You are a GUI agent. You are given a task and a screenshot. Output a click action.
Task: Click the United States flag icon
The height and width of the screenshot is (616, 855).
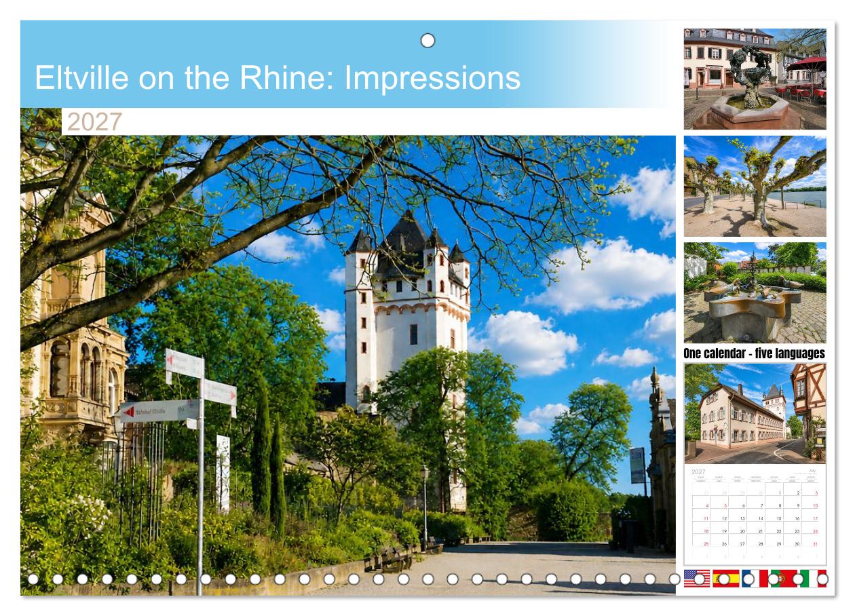697,578
